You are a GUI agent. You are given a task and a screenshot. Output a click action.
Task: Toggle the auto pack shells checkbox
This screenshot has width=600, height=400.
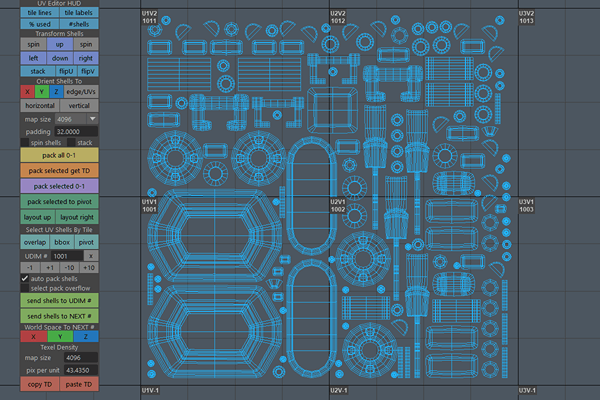click(x=26, y=277)
